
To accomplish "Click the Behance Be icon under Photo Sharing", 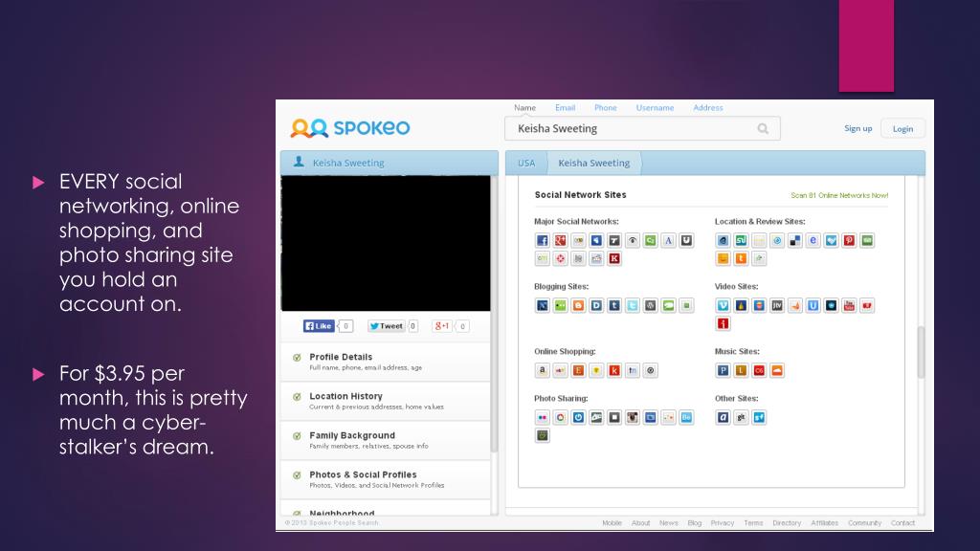I will [x=686, y=417].
